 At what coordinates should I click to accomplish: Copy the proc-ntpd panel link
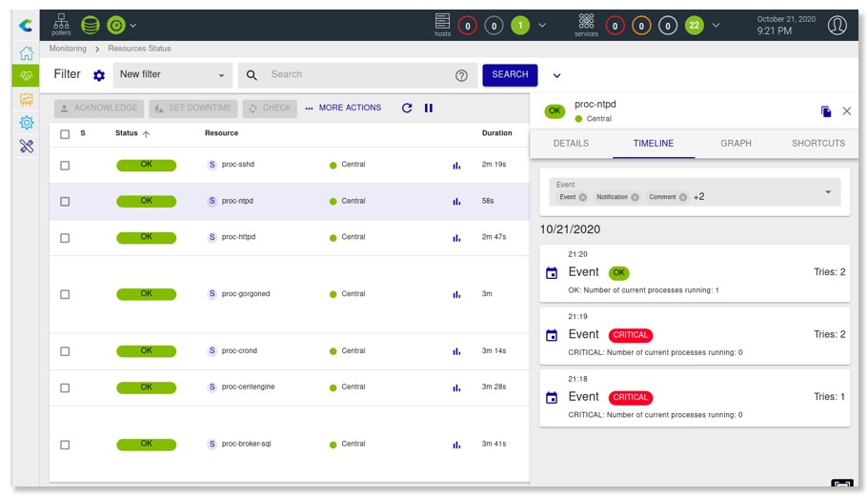click(826, 111)
